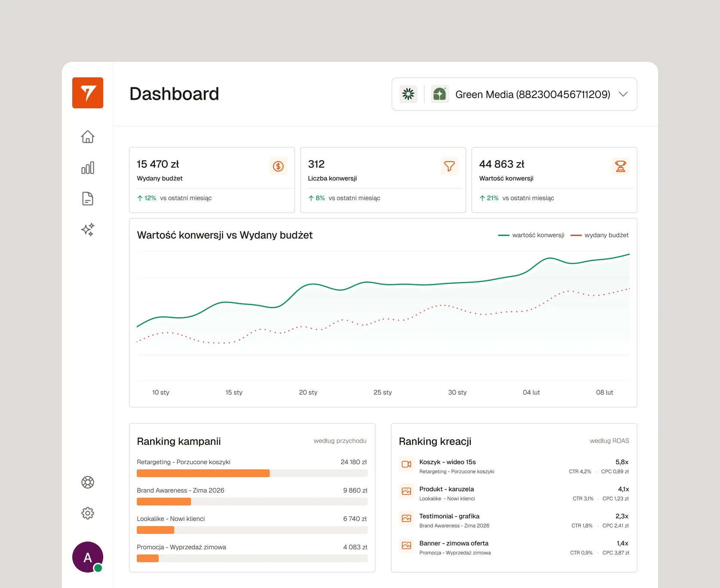Click the profile avatar at the bottom left
The width and height of the screenshot is (720, 588).
(88, 557)
